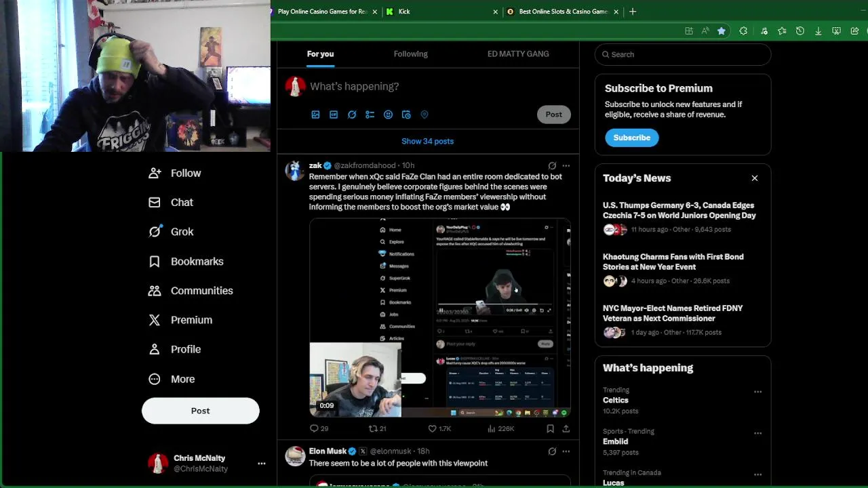Open zak's profile from the username
The image size is (868, 488).
(x=315, y=165)
